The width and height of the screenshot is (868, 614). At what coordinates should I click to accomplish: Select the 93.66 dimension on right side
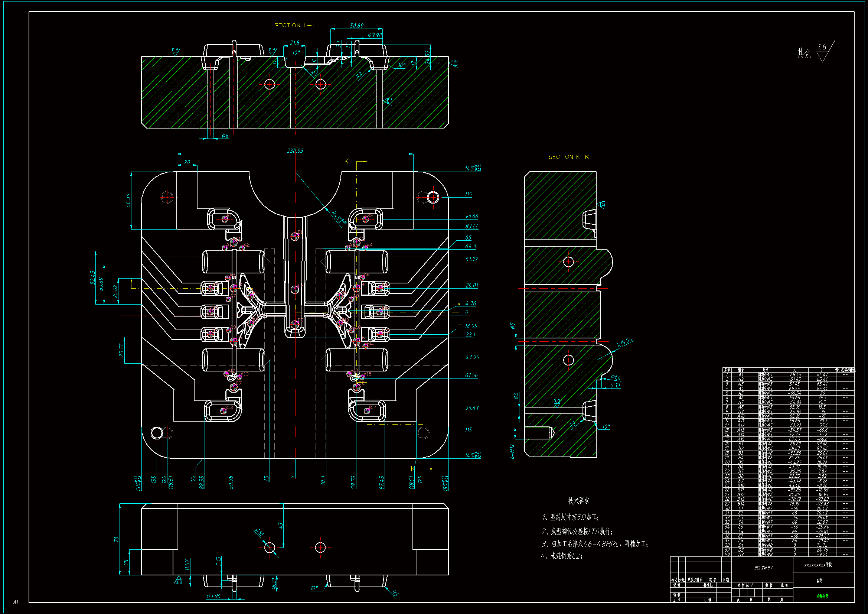point(471,216)
